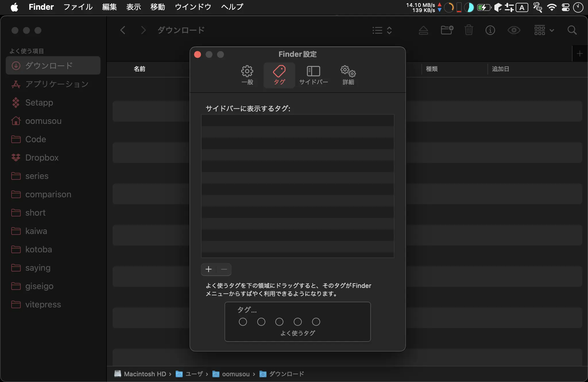Open the Get Info toolbar icon
The height and width of the screenshot is (382, 588).
click(490, 30)
